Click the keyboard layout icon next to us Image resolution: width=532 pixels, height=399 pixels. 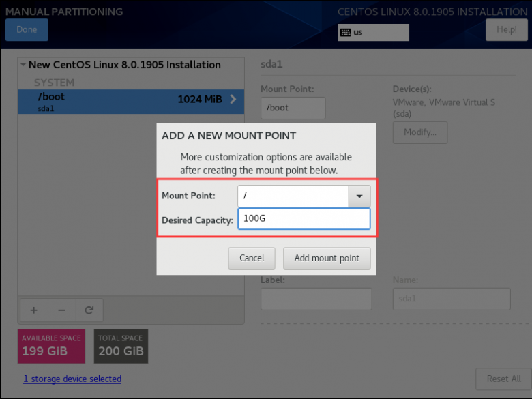click(x=345, y=33)
